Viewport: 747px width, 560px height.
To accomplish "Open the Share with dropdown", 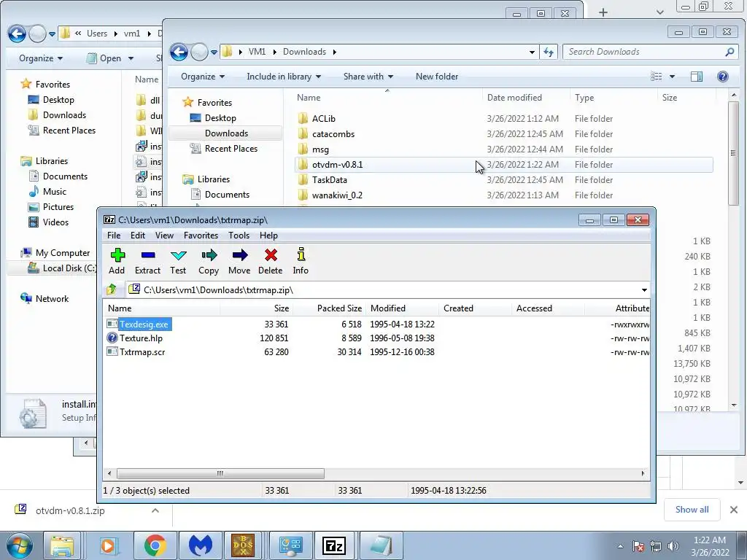I will coord(368,77).
